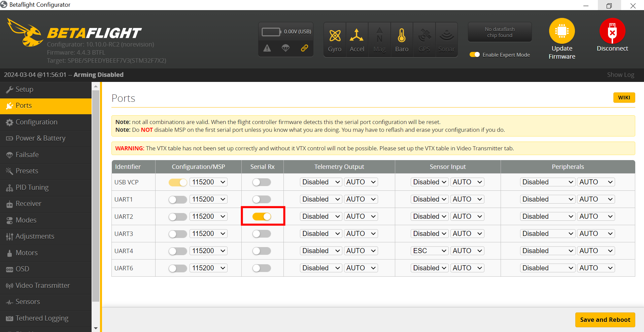Click Show Log link
This screenshot has width=644, height=332.
point(620,75)
